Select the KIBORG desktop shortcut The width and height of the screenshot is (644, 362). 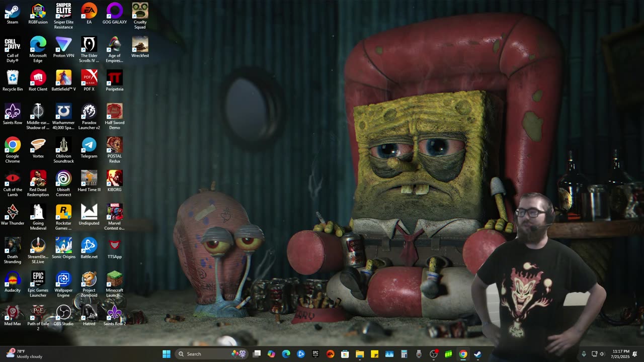[115, 182]
